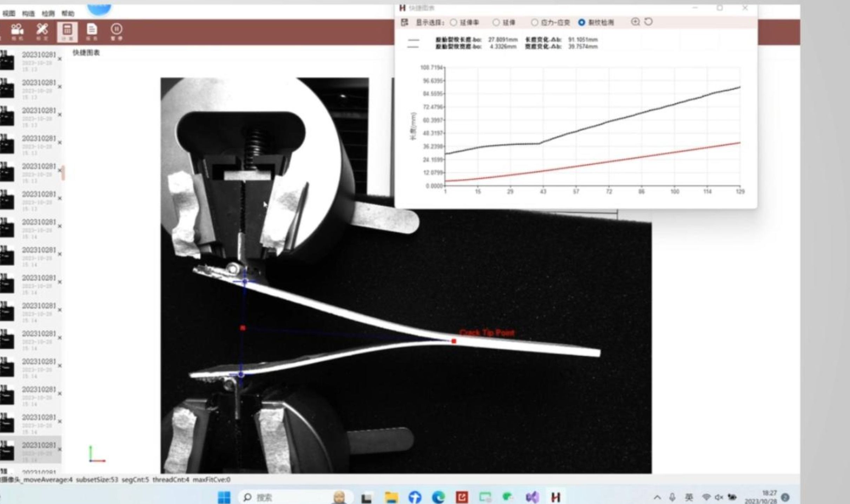The image size is (850, 504).
Task: Click the 39.7574mm width change value
Action: [583, 46]
